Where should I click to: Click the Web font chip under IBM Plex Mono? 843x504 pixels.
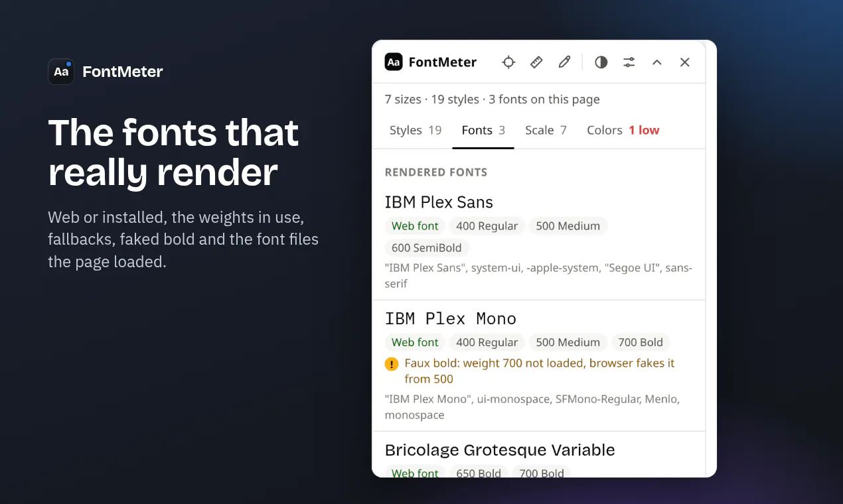coord(415,343)
